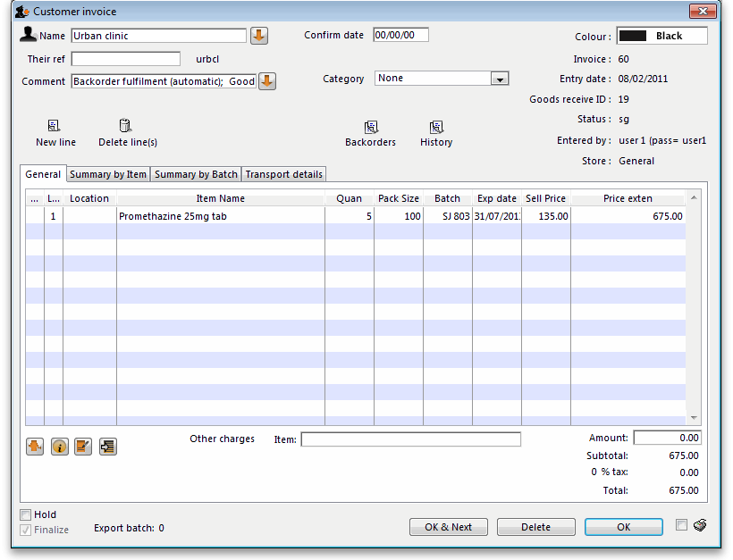Click the Their ref input field
Viewport: 733px width, 560px height.
click(x=126, y=59)
